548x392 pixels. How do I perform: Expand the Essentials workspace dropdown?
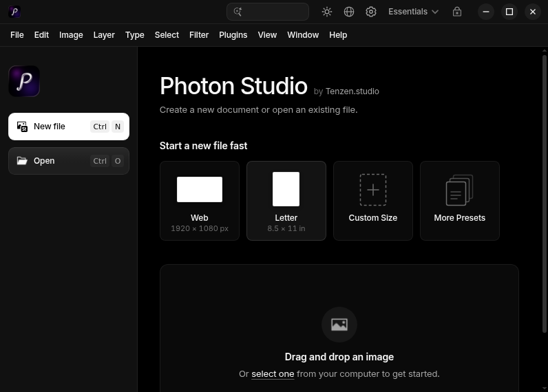point(414,12)
